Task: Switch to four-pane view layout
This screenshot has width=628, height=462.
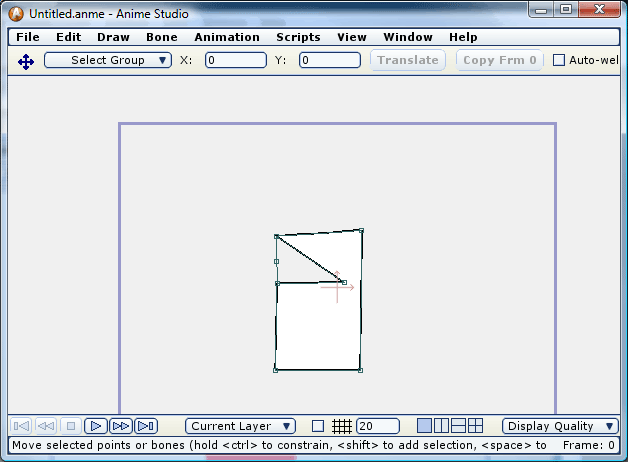Action: (475, 426)
